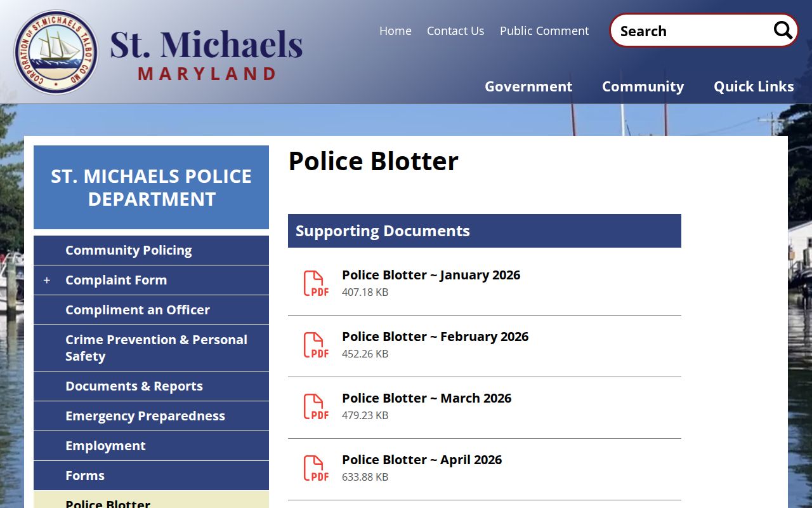Image resolution: width=812 pixels, height=508 pixels.
Task: Open Documents & Reports sidebar item
Action: coord(151,386)
